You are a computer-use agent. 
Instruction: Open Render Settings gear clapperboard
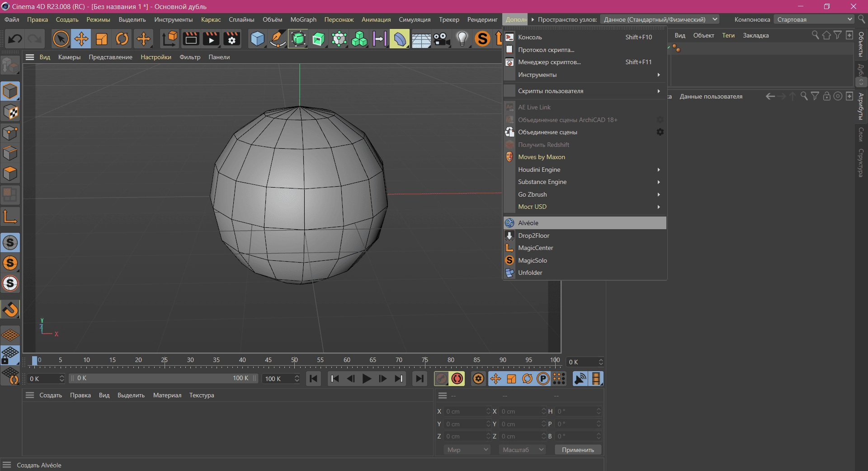[x=232, y=39]
